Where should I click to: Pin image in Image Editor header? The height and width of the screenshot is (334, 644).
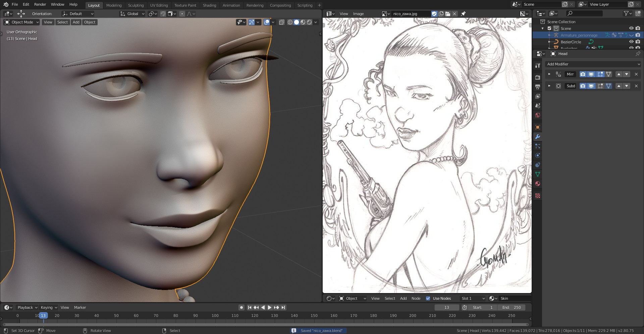(463, 14)
